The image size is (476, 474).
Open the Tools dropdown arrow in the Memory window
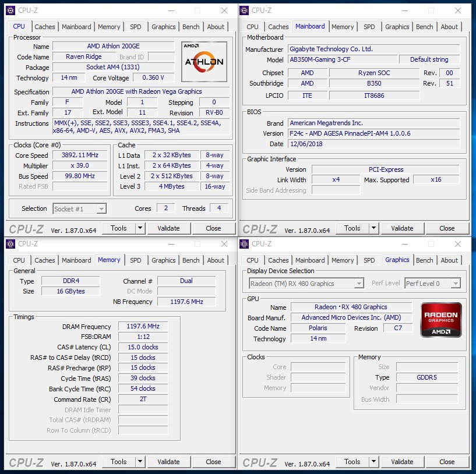[140, 462]
